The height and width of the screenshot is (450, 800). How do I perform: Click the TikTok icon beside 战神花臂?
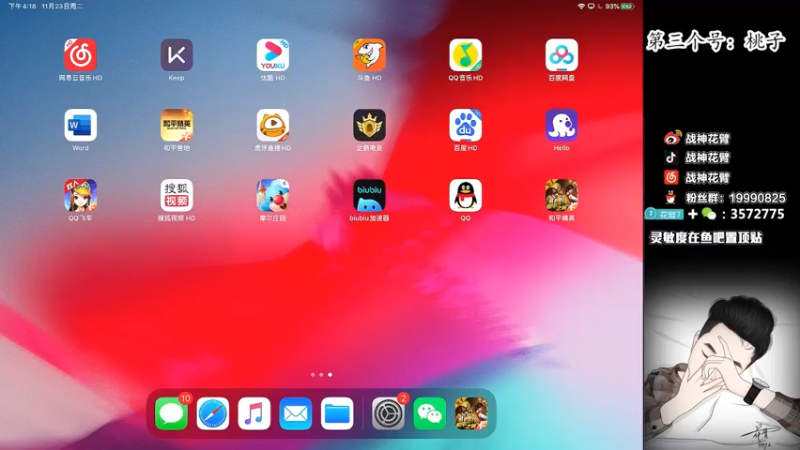pos(671,157)
